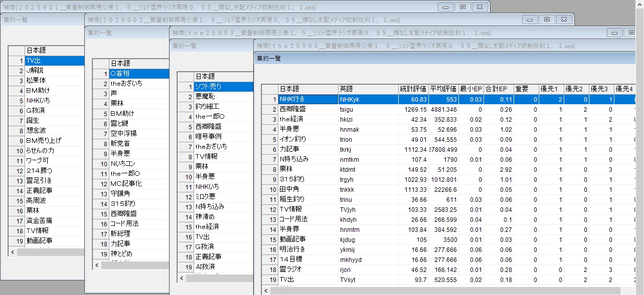Click the 優先1 column header
This screenshot has width=644, height=295.
pos(551,89)
